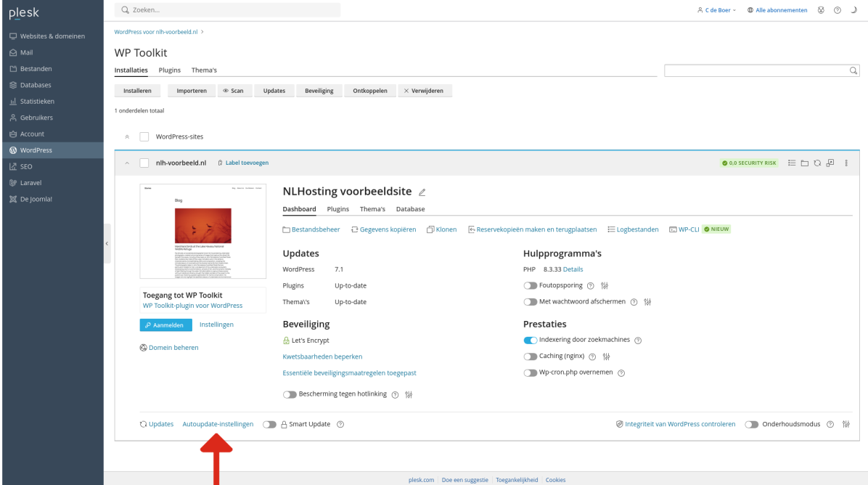Switch to top Thema's tab
The height and width of the screenshot is (485, 868).
click(204, 70)
